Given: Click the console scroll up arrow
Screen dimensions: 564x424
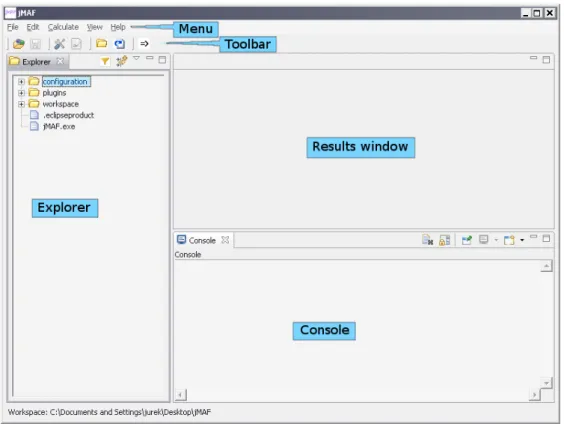Looking at the screenshot, I should [x=546, y=266].
